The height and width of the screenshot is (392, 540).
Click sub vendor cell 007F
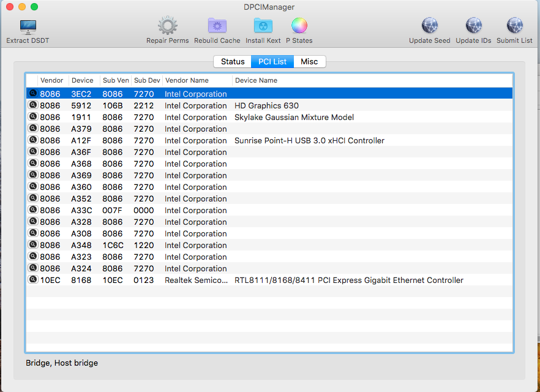[112, 211]
